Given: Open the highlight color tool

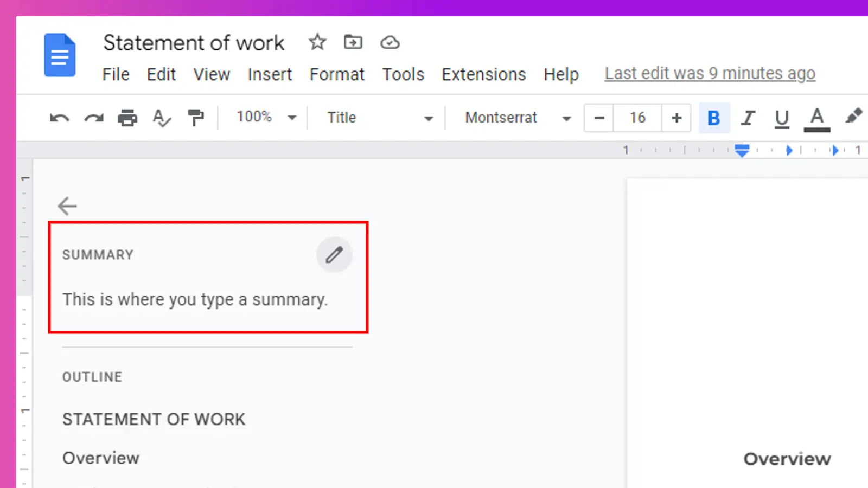Looking at the screenshot, I should pos(853,116).
